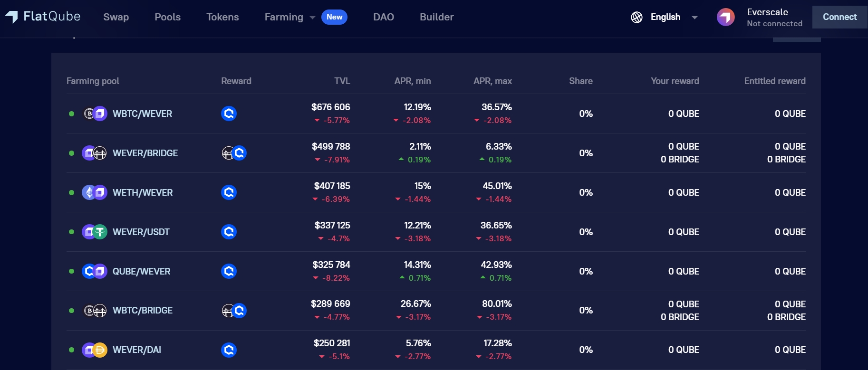The width and height of the screenshot is (868, 370).
Task: Click the WBTC/WEVER token pair icon
Action: click(x=95, y=114)
